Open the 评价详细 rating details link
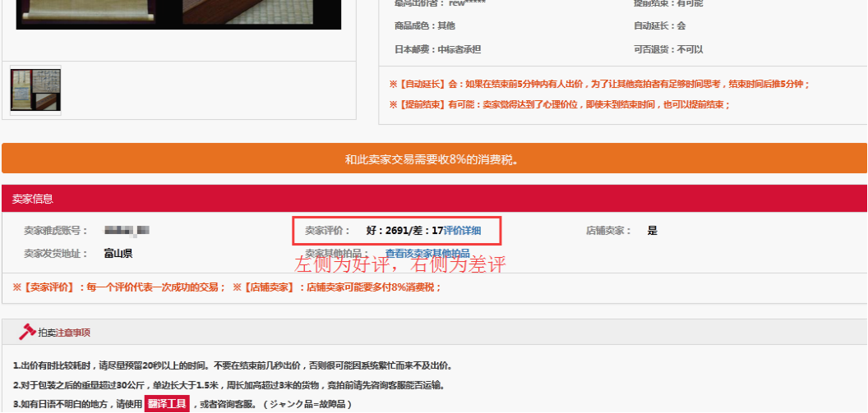Screen dimensions: 868x413 coord(462,231)
